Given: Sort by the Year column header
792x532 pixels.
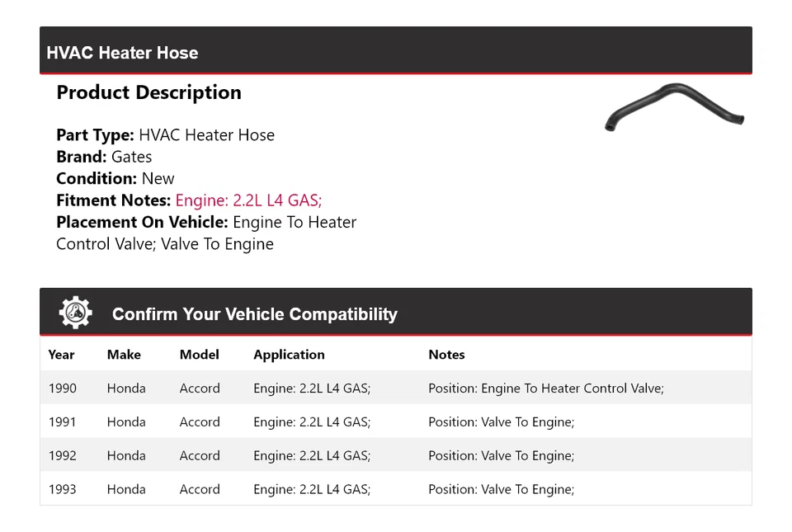Looking at the screenshot, I should 61,355.
